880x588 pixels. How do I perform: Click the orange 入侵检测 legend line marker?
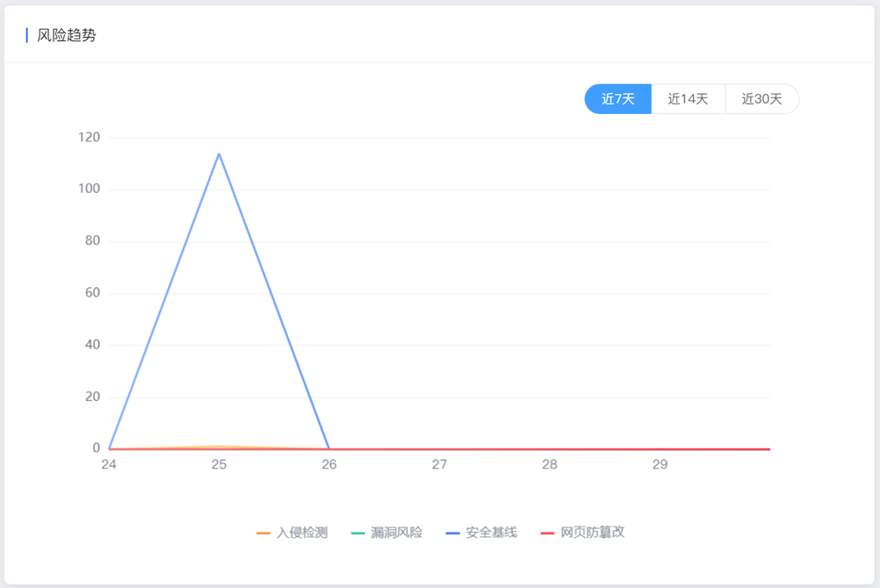(263, 533)
